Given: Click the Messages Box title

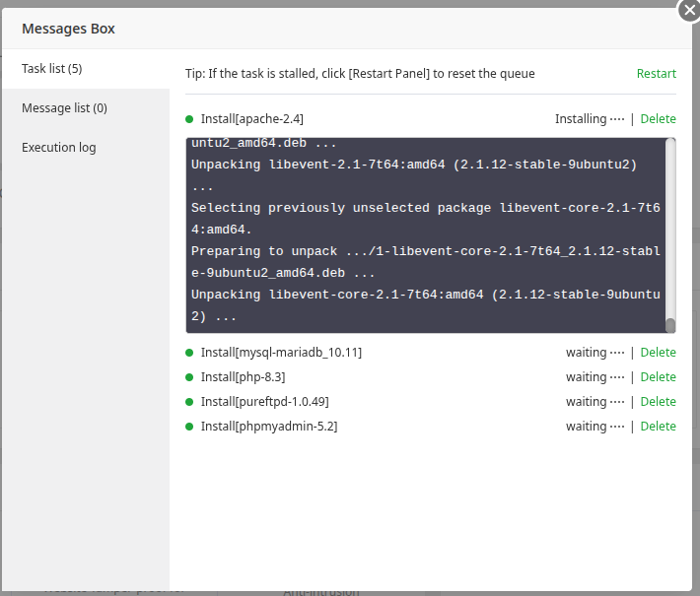Looking at the screenshot, I should (x=68, y=29).
